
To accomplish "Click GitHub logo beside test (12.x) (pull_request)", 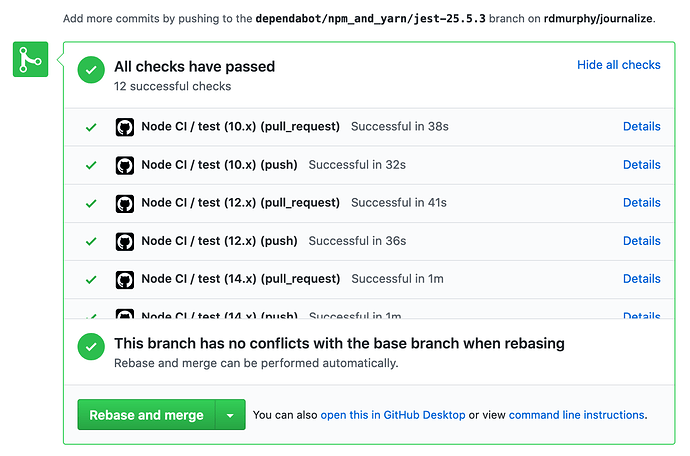I will point(125,203).
